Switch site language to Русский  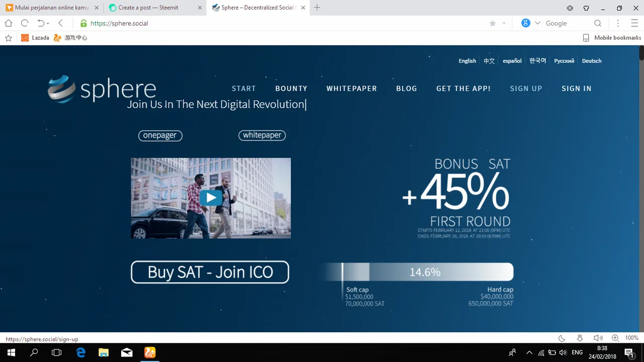(564, 61)
